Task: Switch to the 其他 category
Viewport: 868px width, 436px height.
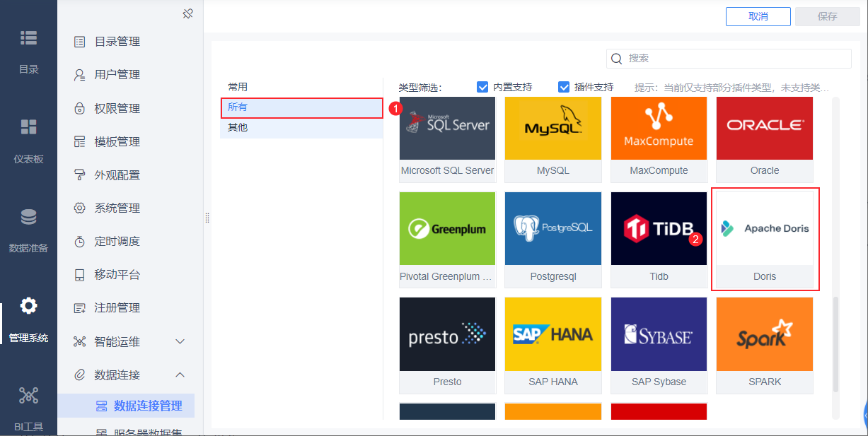Action: coord(301,128)
